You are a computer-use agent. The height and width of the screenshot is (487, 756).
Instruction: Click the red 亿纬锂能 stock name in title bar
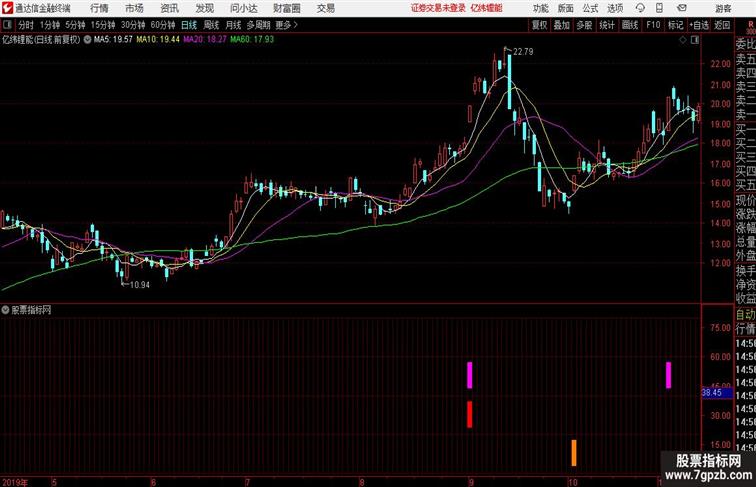486,8
